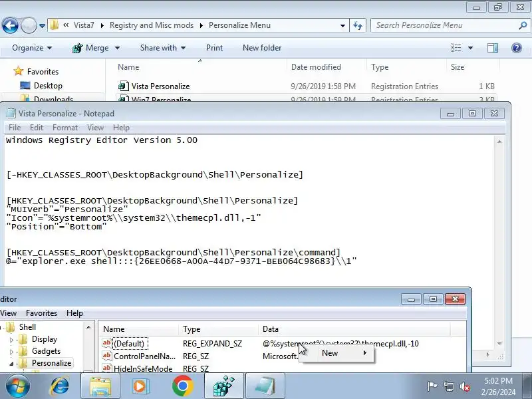Image resolution: width=532 pixels, height=399 pixels.
Task: Open Notepad File menu
Action: pos(15,128)
